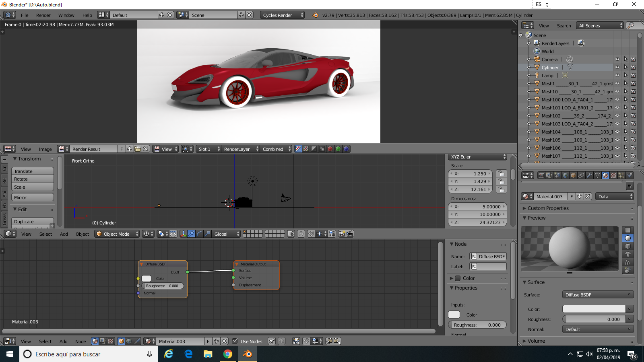Select the rotation manipulator in the 3D view header
The image size is (644, 362).
[x=199, y=234]
